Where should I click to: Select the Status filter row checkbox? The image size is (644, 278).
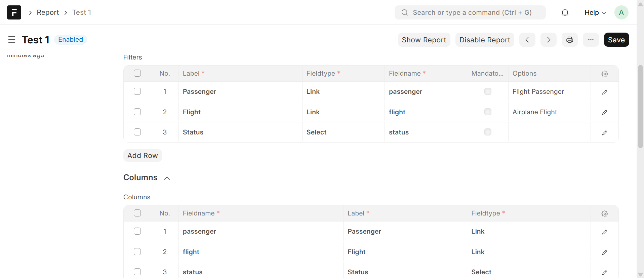[x=137, y=132]
